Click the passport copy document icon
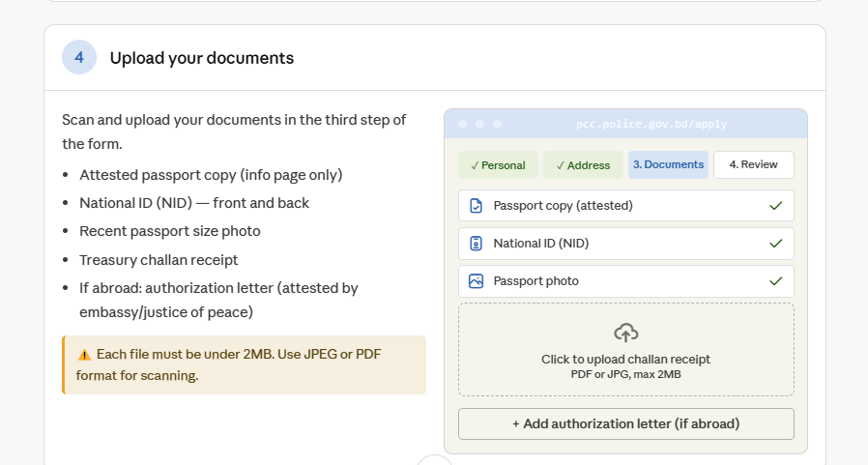Viewport: 868px width, 465px height. 477,205
